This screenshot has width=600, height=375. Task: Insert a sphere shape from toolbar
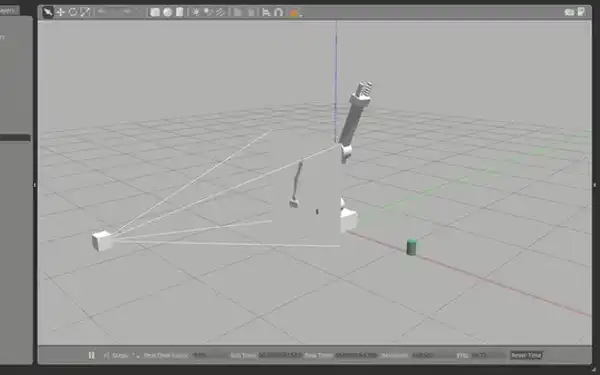[167, 12]
